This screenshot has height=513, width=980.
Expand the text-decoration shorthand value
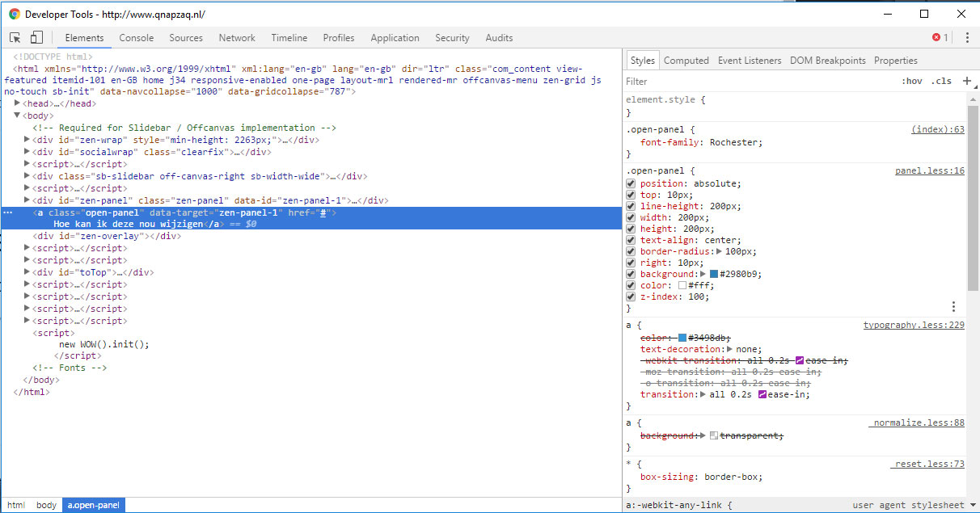coord(730,349)
